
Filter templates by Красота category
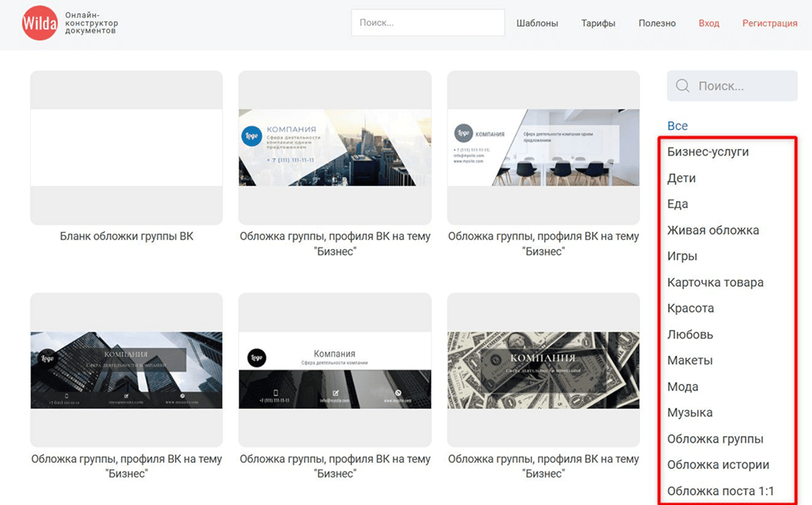click(x=690, y=308)
